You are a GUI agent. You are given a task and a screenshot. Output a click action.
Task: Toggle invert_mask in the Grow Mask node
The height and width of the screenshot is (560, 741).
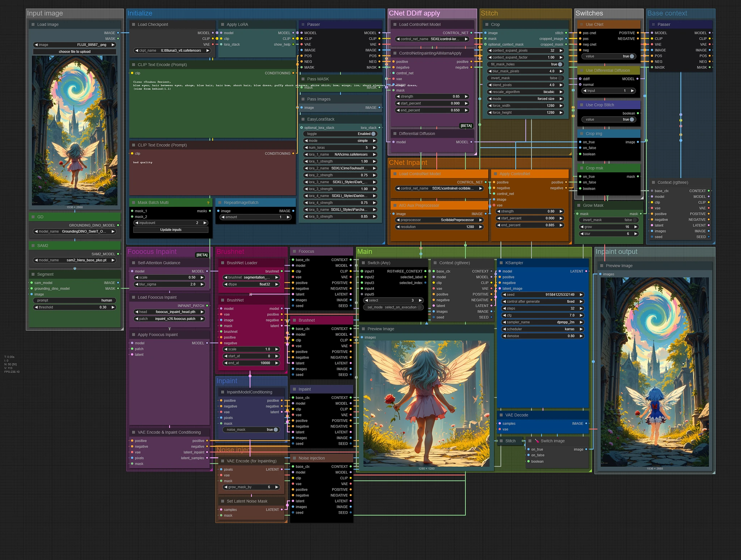[609, 220]
